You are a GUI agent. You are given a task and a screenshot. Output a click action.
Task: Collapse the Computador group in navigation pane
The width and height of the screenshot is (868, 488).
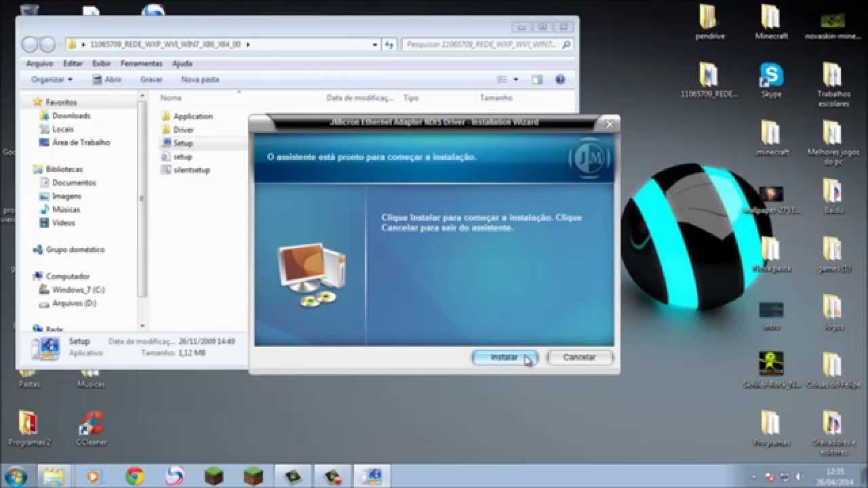coord(26,277)
